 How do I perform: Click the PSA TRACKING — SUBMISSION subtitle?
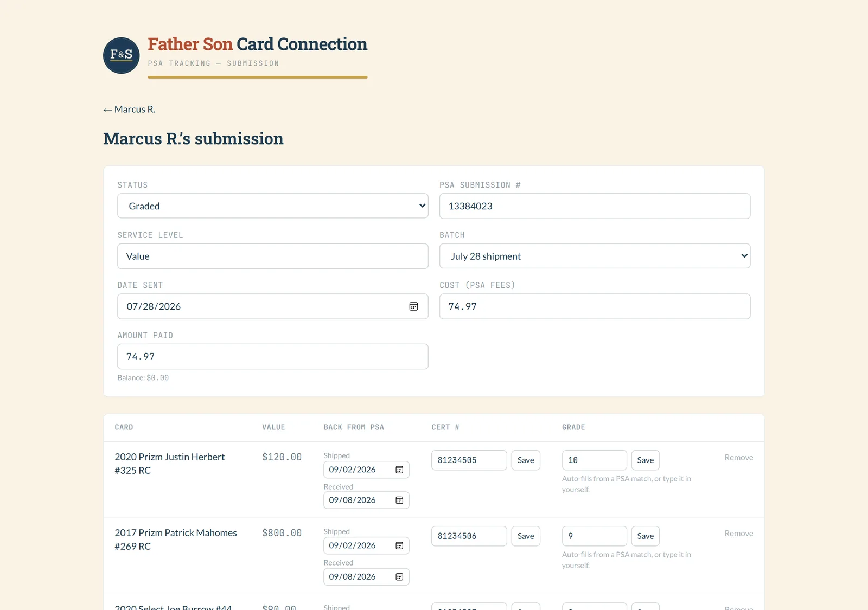pyautogui.click(x=214, y=63)
